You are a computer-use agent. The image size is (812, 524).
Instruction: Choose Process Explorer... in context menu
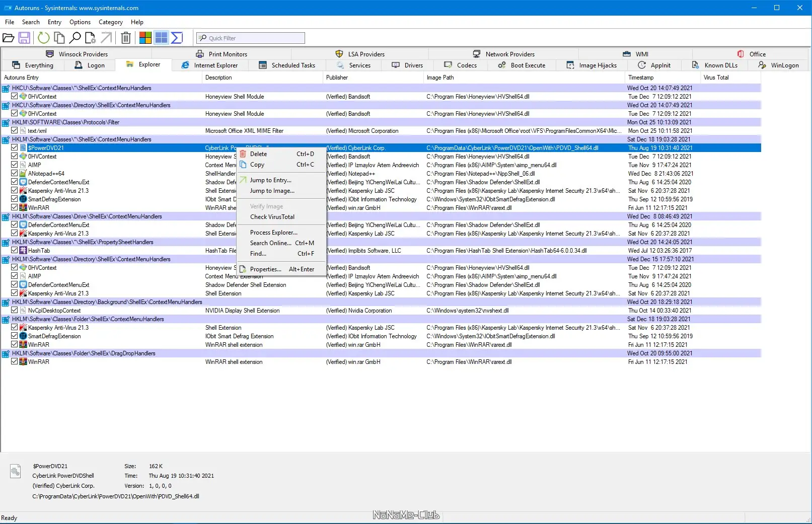click(x=281, y=233)
